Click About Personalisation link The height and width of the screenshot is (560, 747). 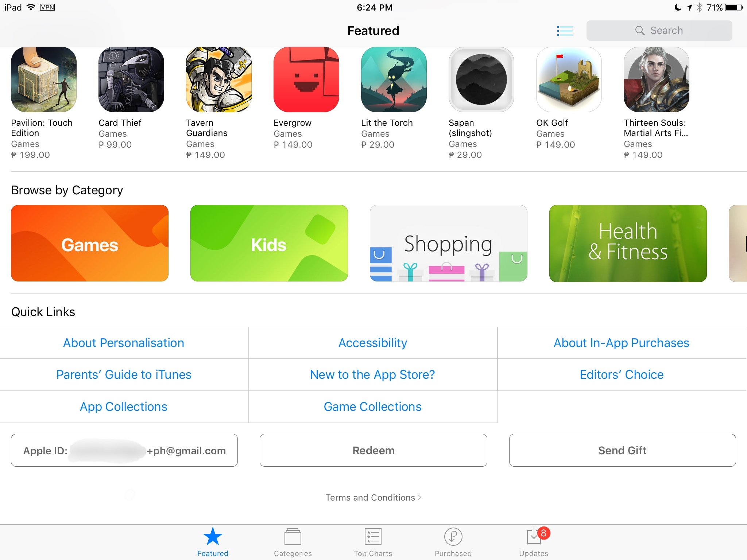123,342
